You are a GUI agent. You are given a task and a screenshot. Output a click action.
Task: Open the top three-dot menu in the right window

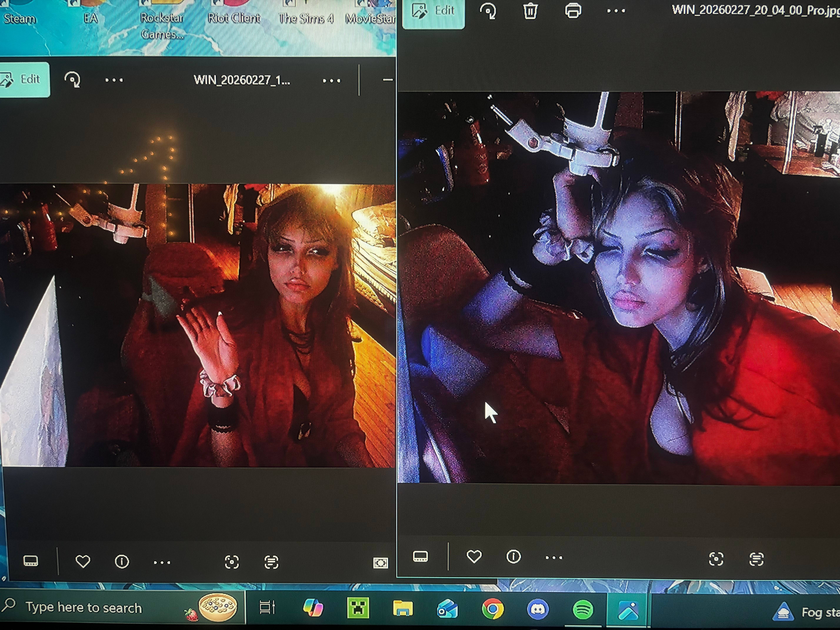616,11
